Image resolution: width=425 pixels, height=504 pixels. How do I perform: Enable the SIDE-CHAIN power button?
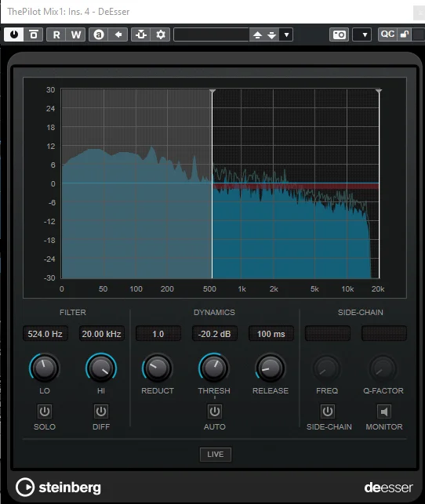(x=328, y=411)
